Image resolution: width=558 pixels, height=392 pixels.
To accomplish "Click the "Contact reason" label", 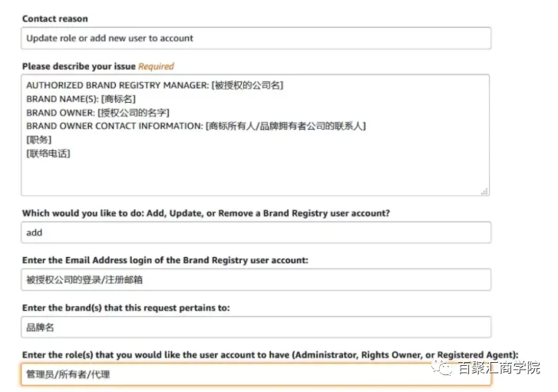I will tap(55, 19).
